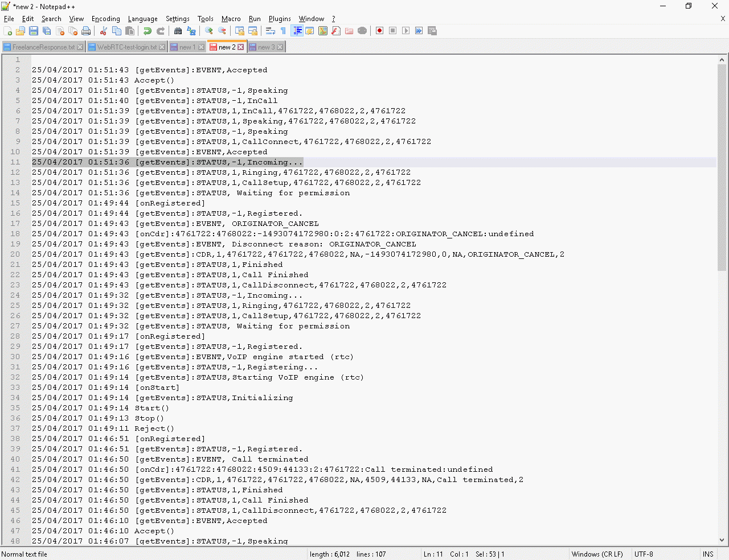Open Folder as Workspace panel icon

click(x=349, y=31)
